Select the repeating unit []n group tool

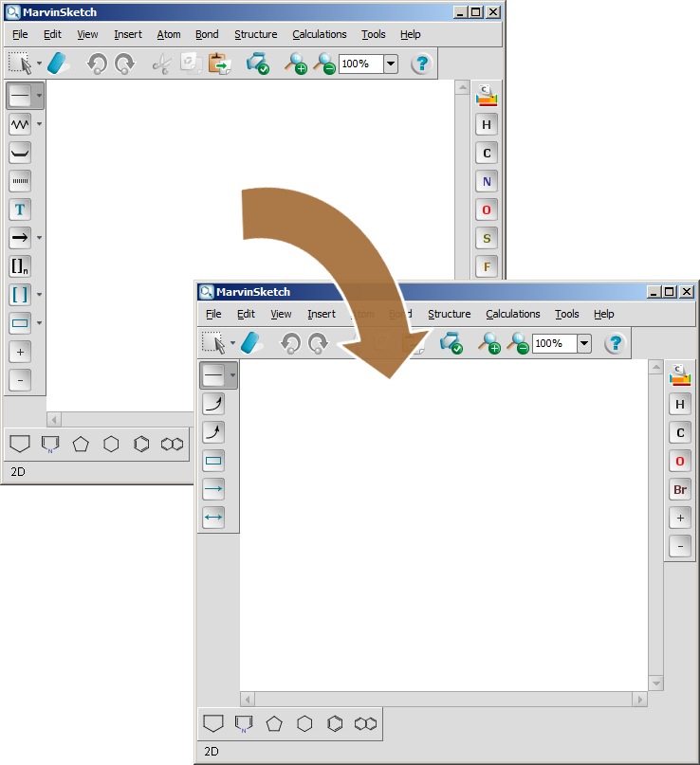[20, 266]
